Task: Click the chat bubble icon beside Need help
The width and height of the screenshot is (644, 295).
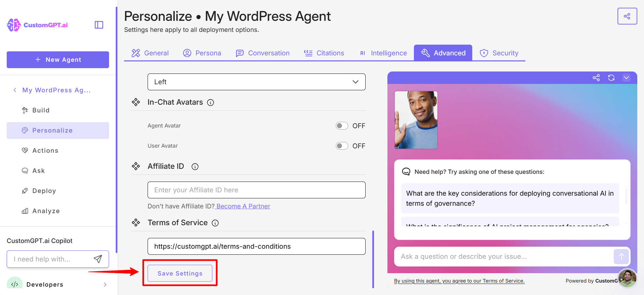Action: 406,172
